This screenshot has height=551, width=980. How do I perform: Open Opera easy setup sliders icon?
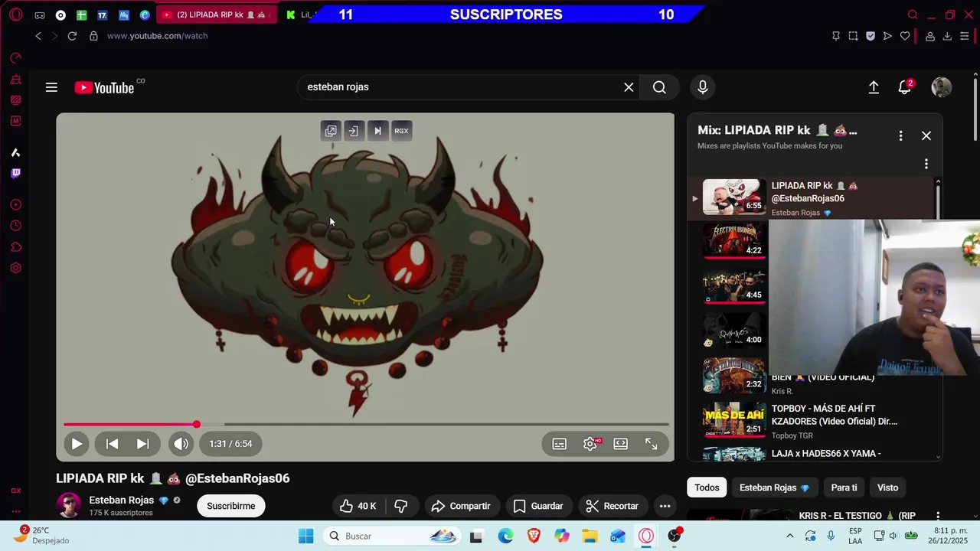pyautogui.click(x=965, y=36)
